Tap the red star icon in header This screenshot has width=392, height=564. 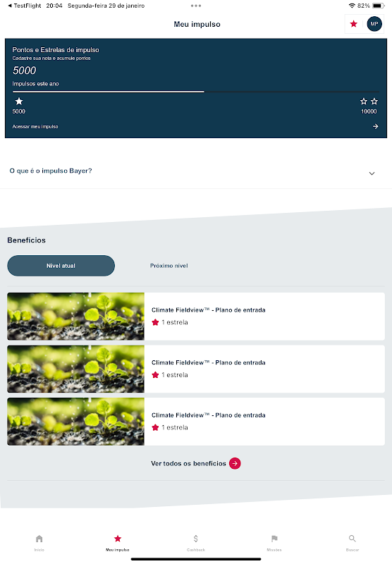coord(353,24)
